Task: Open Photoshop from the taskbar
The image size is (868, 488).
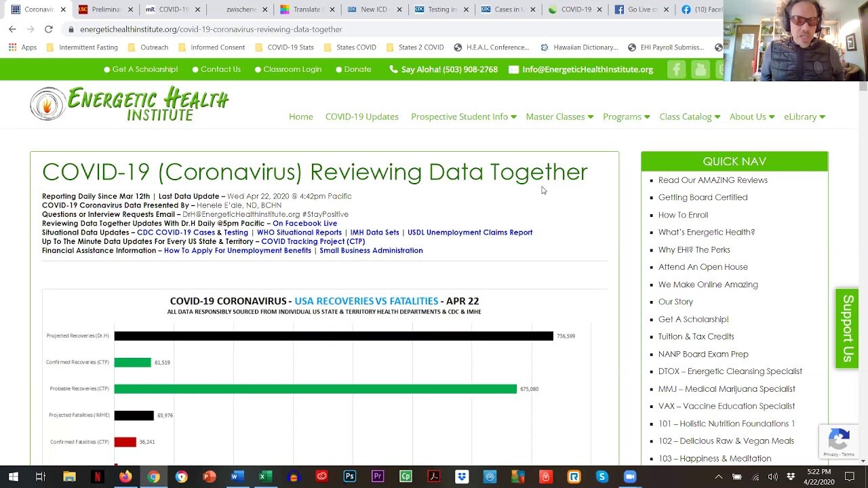Action: pyautogui.click(x=349, y=476)
